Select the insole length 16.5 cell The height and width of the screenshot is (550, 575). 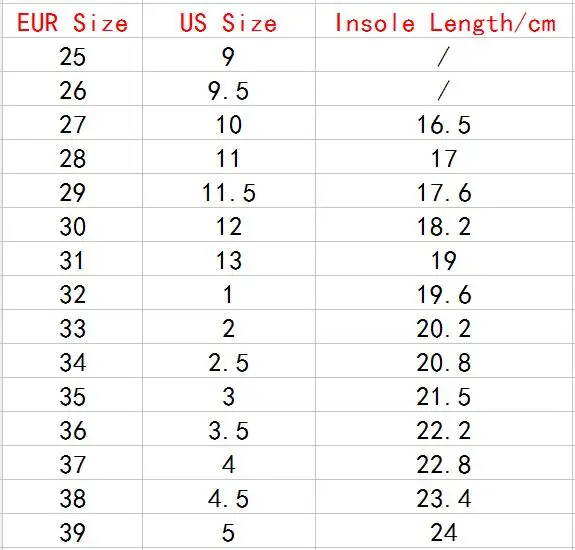coord(444,123)
